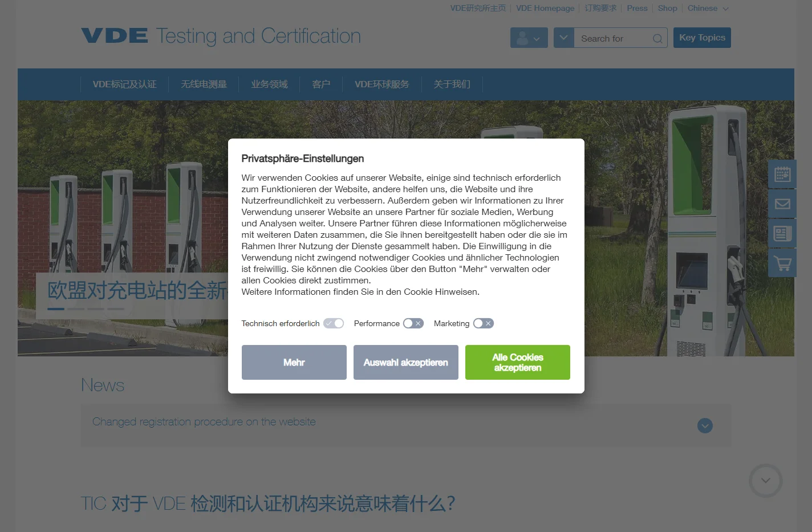Image resolution: width=812 pixels, height=532 pixels.
Task: Follow the VDE Homepage link
Action: pos(545,8)
